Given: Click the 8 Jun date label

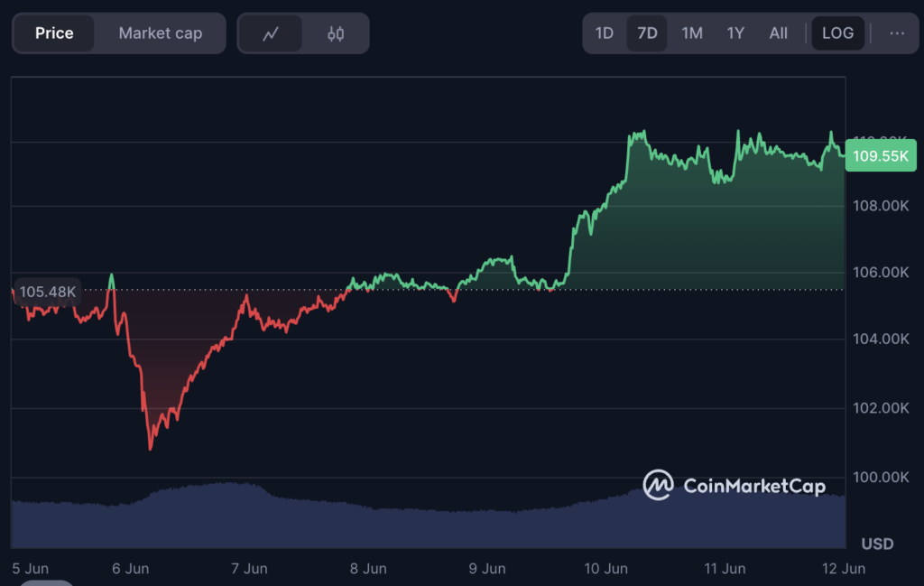Looking at the screenshot, I should (x=368, y=568).
